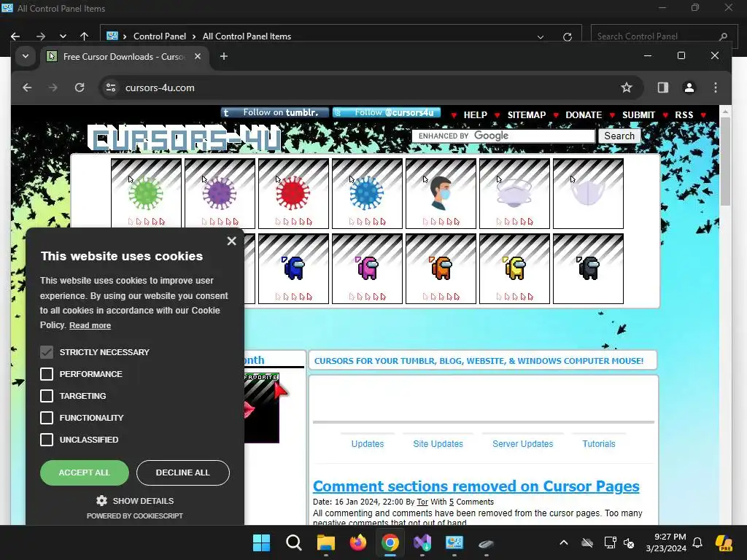747x560 pixels.
Task: Switch to the Server Updates tab
Action: [x=522, y=444]
